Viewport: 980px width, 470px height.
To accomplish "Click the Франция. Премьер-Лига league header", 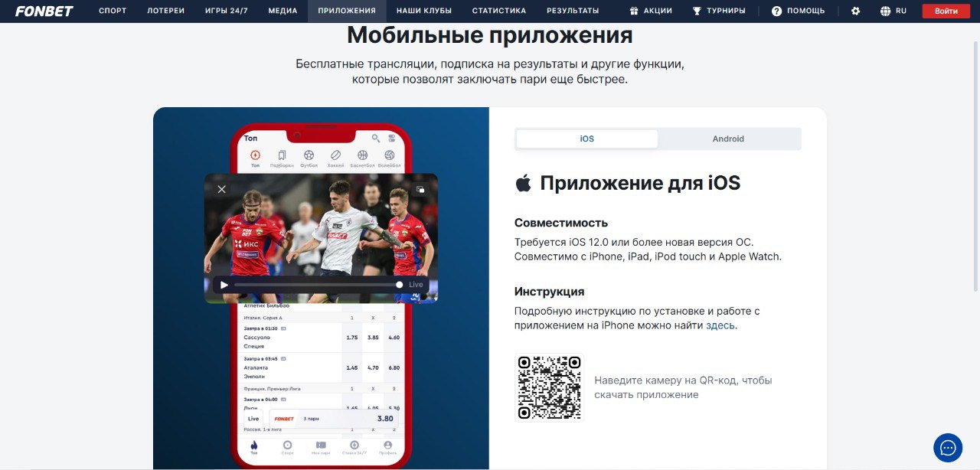I will pyautogui.click(x=272, y=388).
